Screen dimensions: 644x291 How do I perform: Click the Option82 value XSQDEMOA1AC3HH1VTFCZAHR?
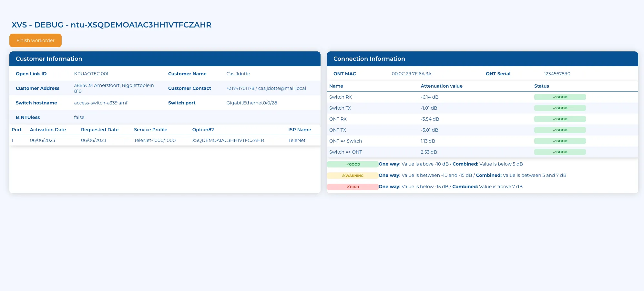tap(228, 140)
